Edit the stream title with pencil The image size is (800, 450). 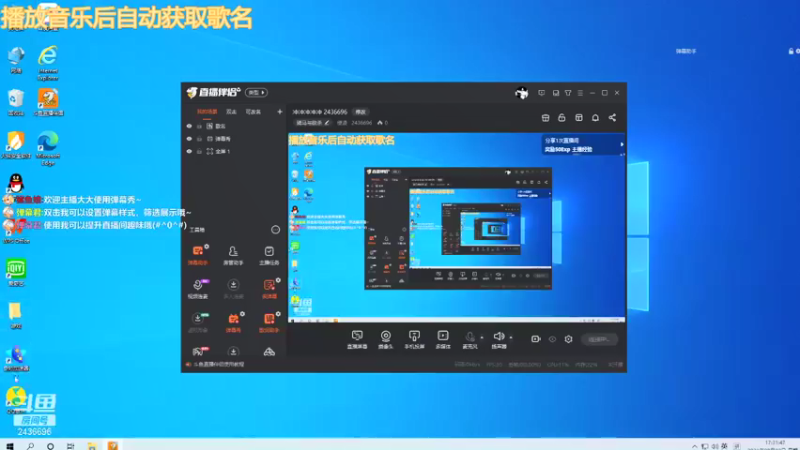[x=327, y=123]
